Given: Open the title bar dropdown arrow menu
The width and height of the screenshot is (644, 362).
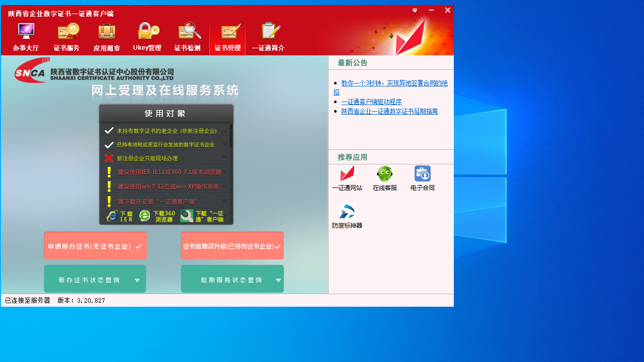Looking at the screenshot, I should point(414,10).
